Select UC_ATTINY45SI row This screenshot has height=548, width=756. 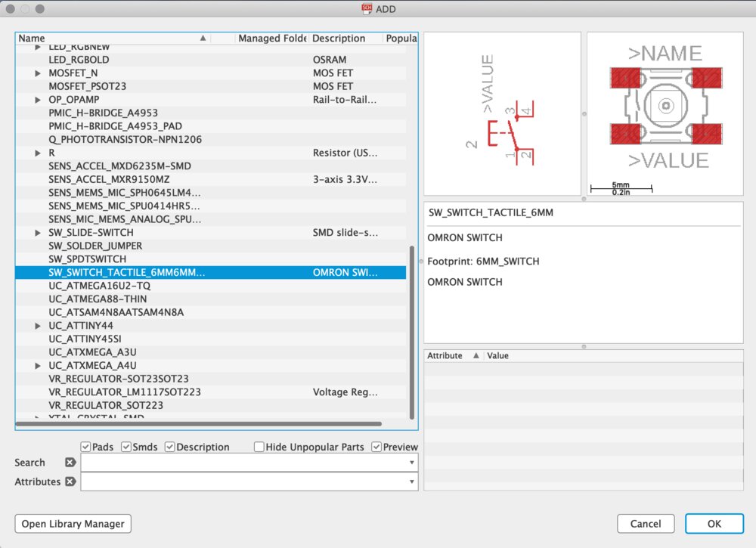(211, 339)
